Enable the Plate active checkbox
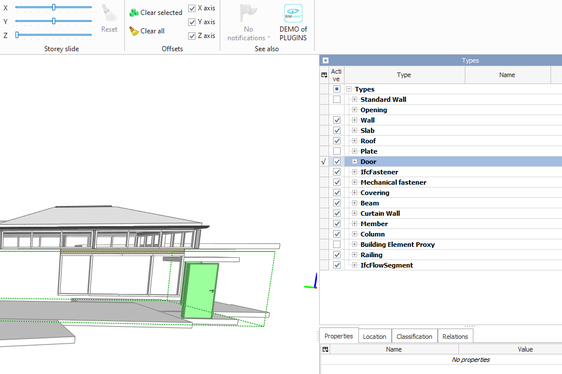 click(x=337, y=151)
